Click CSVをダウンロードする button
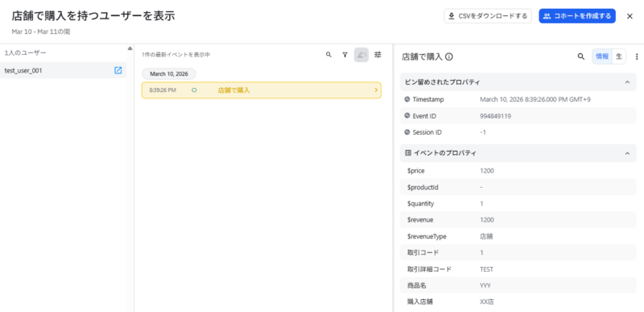The height and width of the screenshot is (312, 644). (488, 16)
